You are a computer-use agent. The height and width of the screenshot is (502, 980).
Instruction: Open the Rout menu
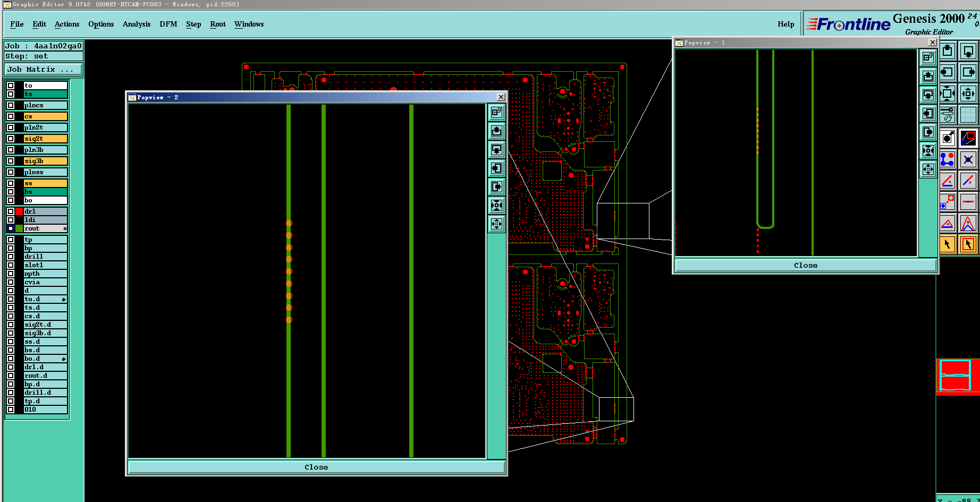click(x=218, y=24)
